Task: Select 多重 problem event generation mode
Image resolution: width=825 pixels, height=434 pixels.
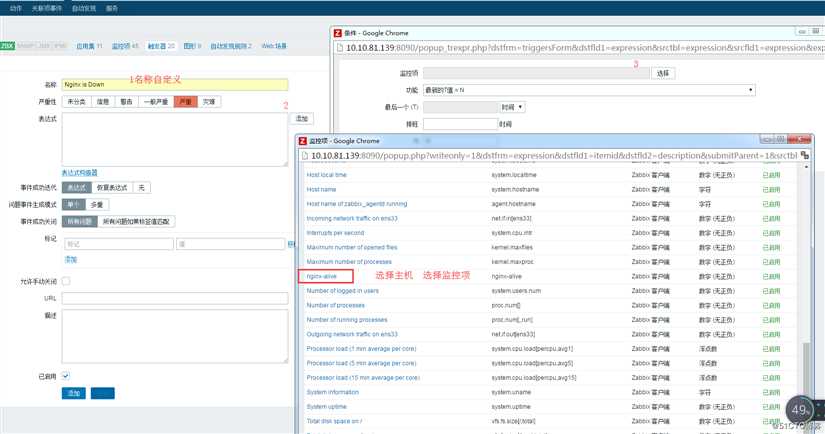Action: pos(97,205)
